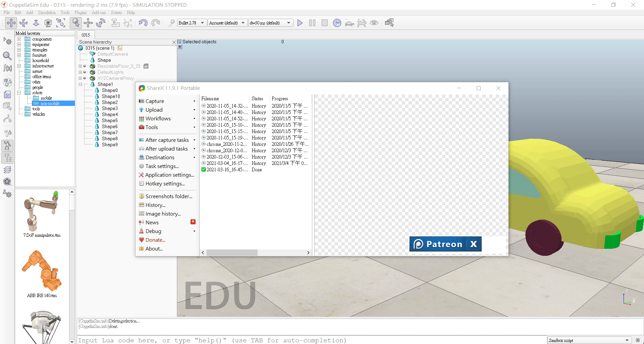Select the object rotate tool in the toolbar

tap(101, 23)
